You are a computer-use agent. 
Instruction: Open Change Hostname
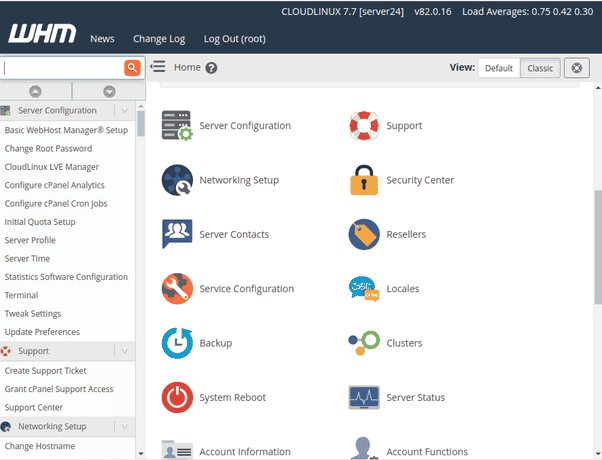pyautogui.click(x=40, y=446)
